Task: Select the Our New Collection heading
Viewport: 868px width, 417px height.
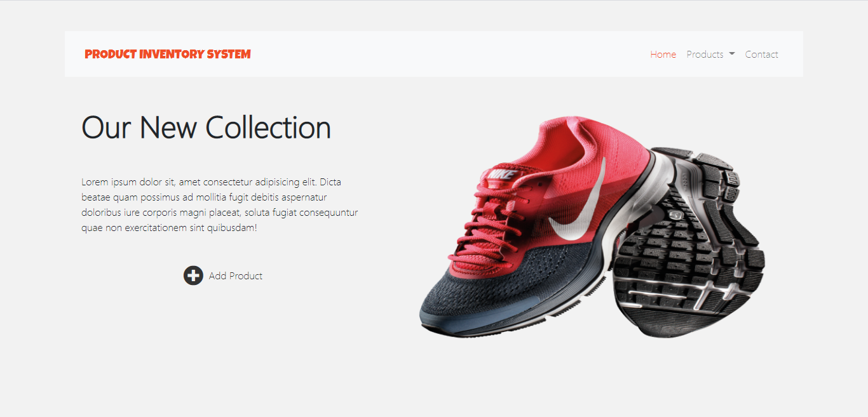Action: pyautogui.click(x=206, y=128)
